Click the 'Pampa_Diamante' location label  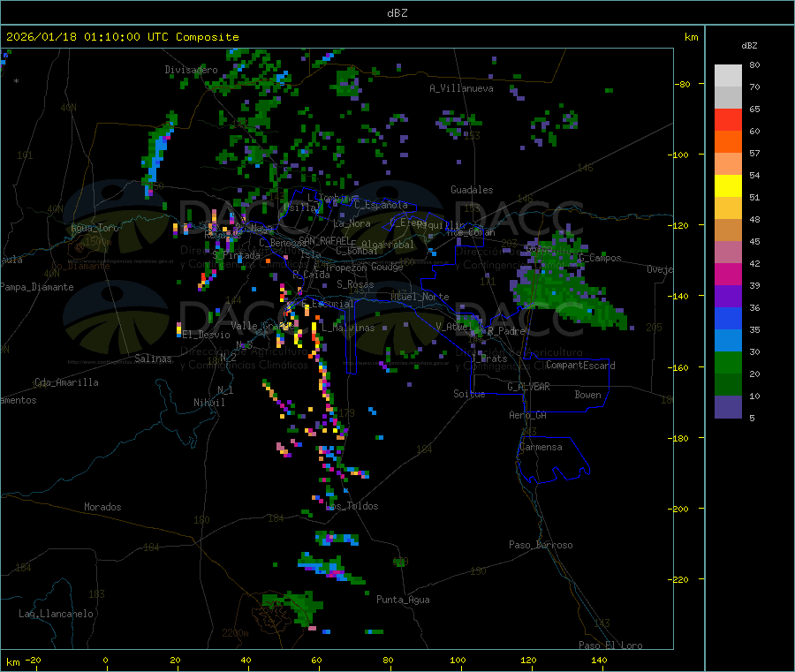click(37, 287)
